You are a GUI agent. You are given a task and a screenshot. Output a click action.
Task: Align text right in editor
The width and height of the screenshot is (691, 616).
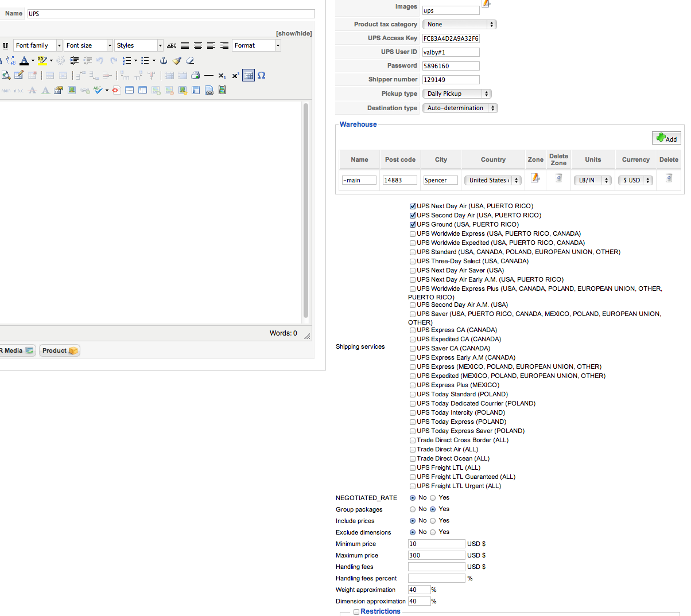(224, 45)
